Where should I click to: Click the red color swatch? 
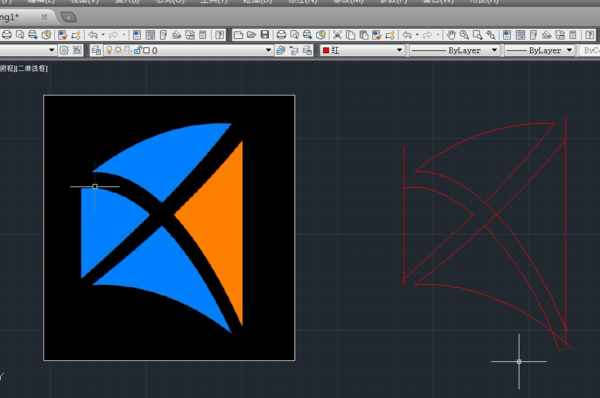tap(326, 50)
